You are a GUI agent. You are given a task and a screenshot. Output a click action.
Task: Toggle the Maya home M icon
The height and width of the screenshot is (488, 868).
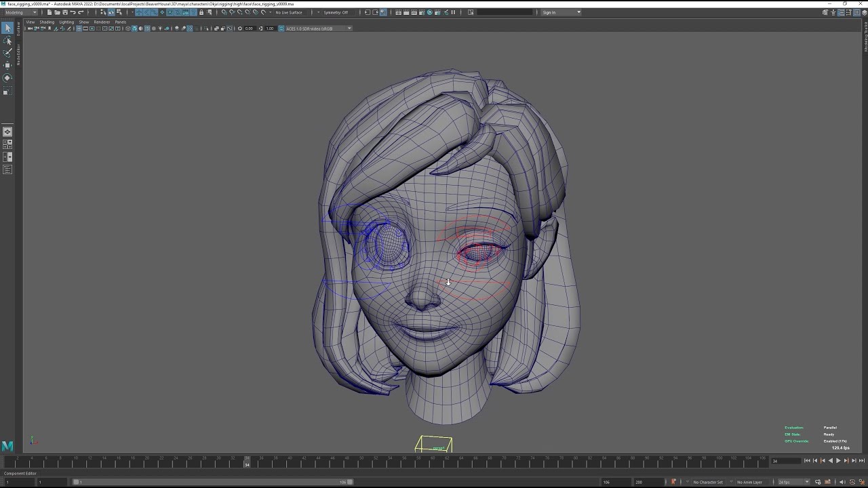click(7, 446)
